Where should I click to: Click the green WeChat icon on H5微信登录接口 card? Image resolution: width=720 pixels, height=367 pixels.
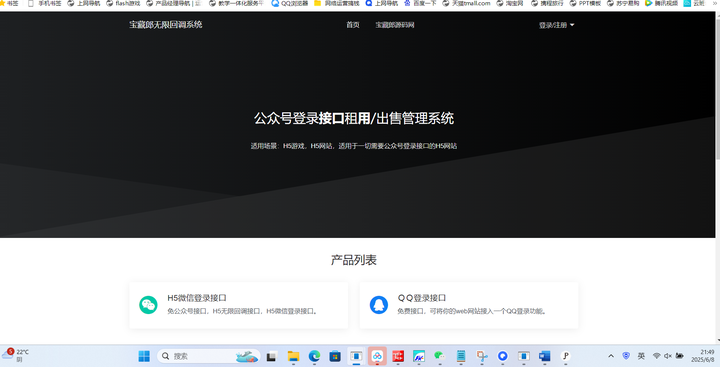[148, 305]
